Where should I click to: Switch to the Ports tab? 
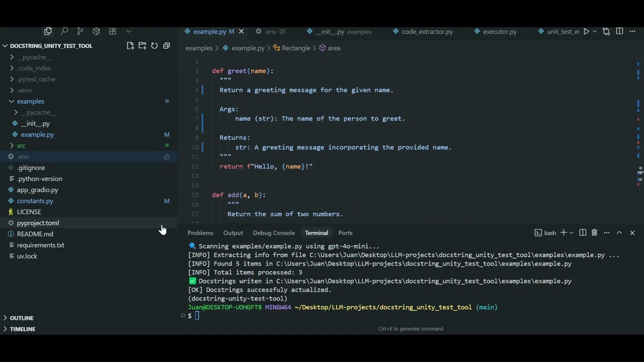[345, 233]
